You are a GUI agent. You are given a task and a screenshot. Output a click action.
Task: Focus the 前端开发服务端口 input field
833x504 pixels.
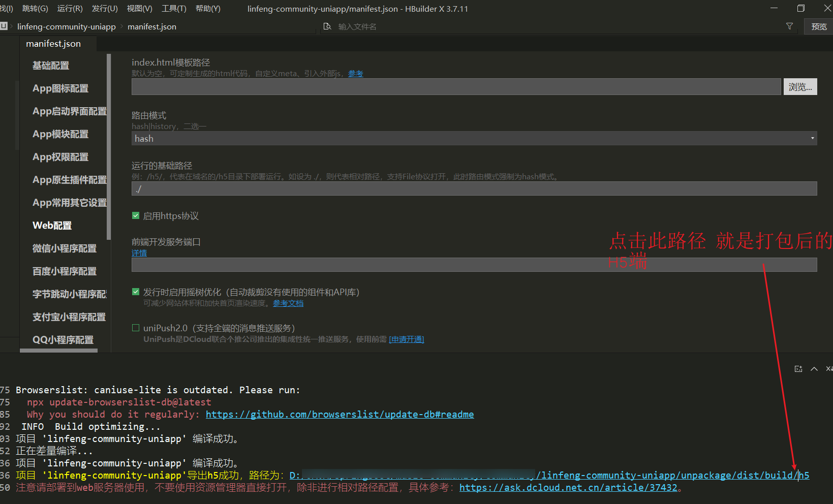tap(474, 265)
